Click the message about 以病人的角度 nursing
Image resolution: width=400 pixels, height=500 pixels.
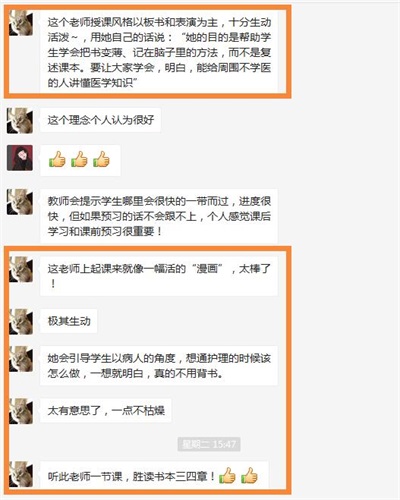[159, 366]
